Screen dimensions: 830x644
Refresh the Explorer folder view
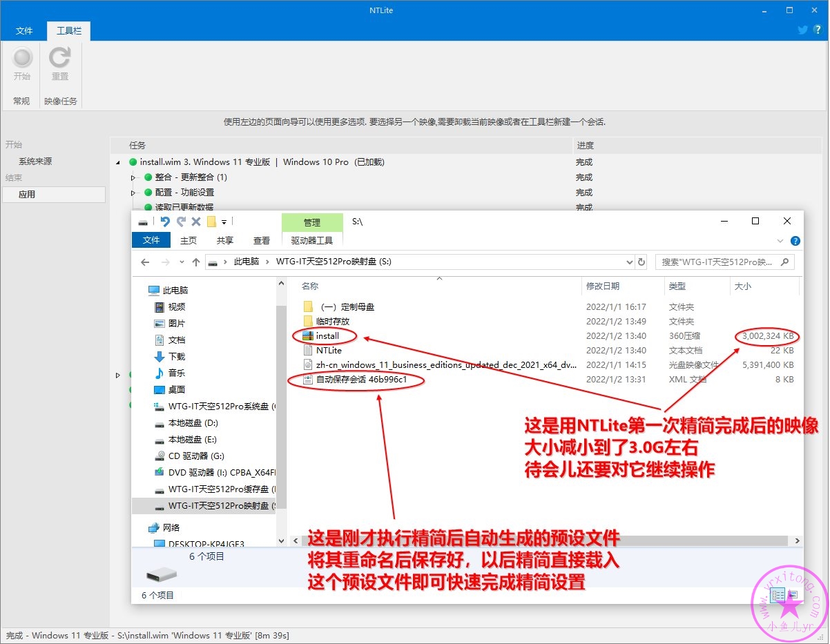pyautogui.click(x=641, y=262)
